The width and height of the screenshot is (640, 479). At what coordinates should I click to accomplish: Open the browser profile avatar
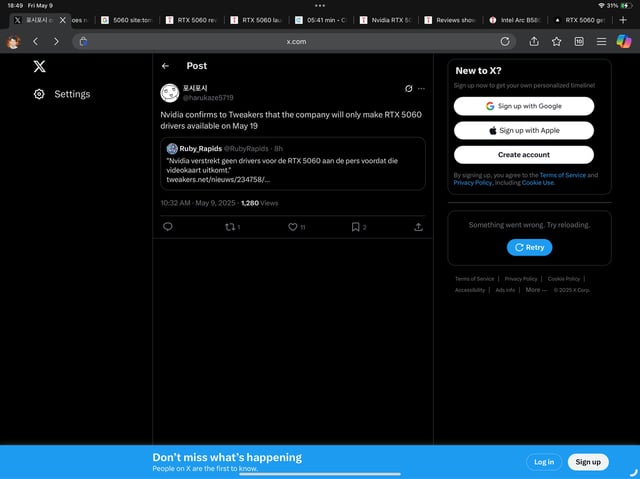(13, 42)
